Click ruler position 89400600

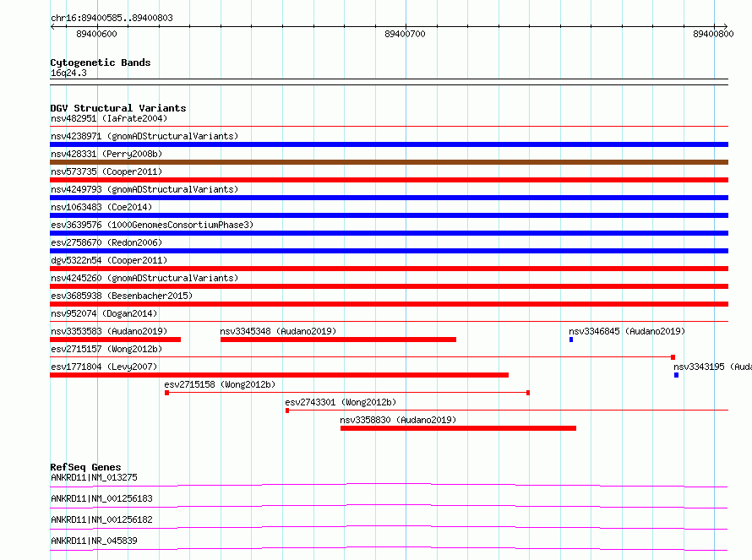[96, 34]
